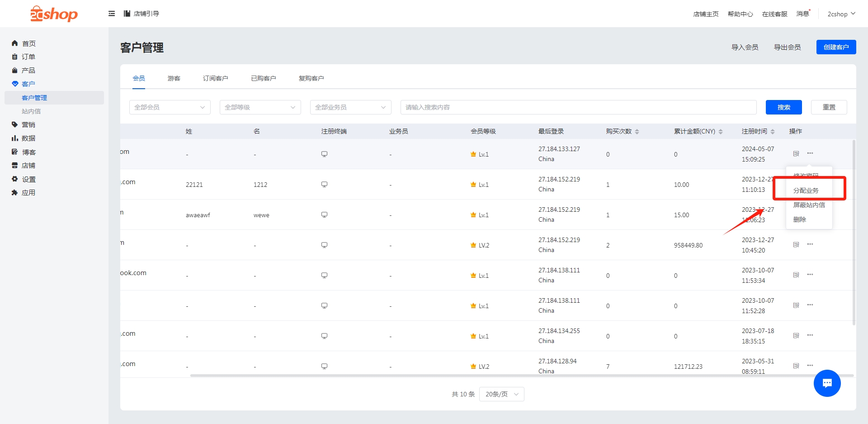This screenshot has height=424, width=868.
Task: Open 站内信 submenu item
Action: [x=31, y=111]
